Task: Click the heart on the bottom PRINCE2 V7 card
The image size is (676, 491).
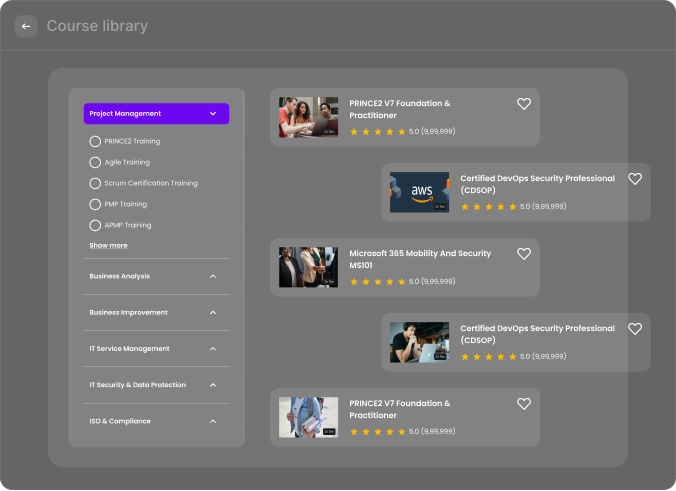Action: click(524, 404)
